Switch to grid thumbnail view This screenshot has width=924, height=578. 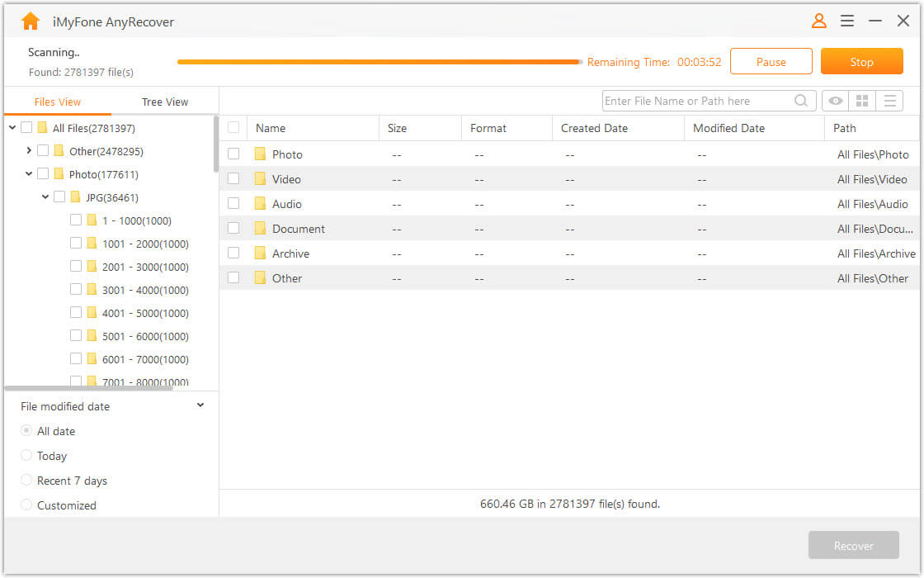pos(862,101)
